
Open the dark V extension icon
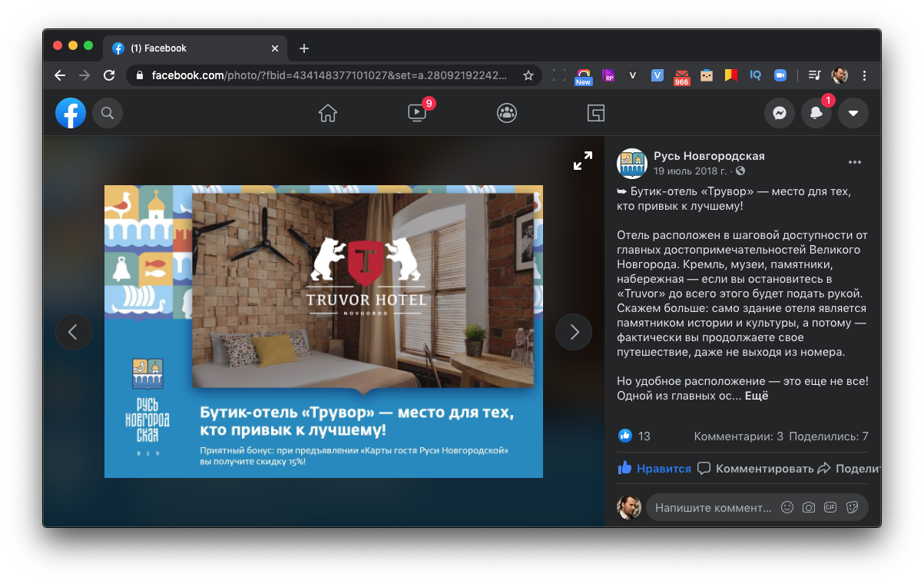pos(633,75)
